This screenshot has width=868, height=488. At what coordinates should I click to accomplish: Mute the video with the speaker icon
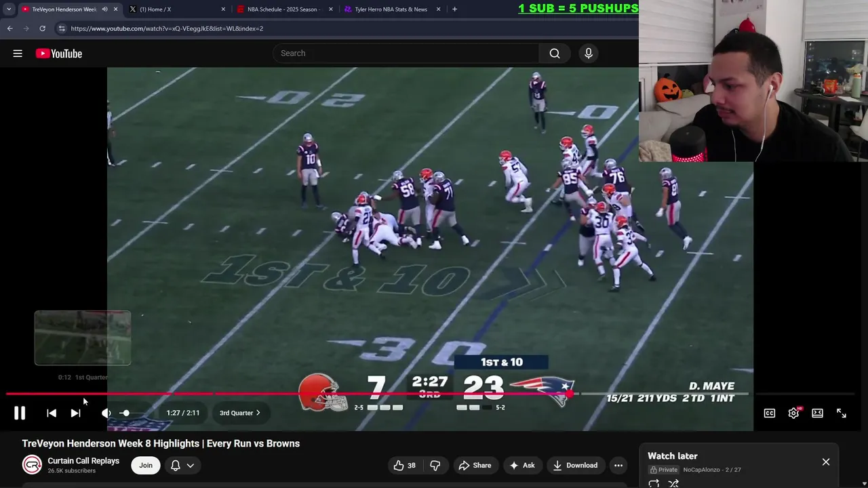(106, 413)
